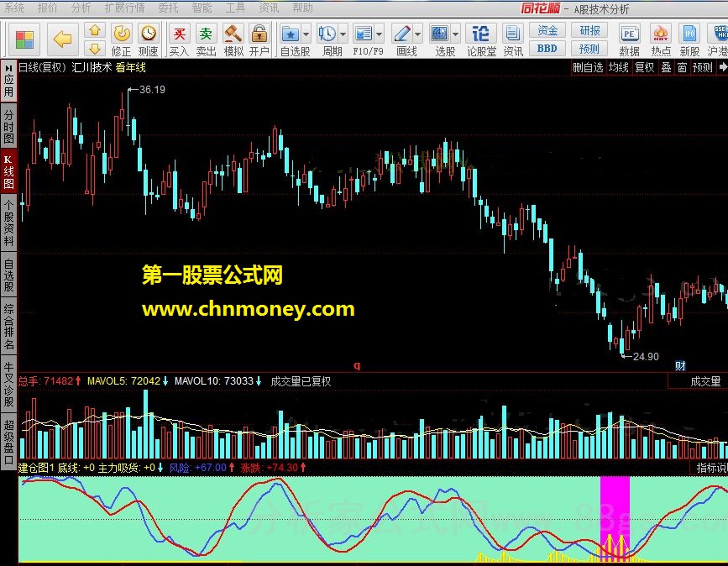Click the 看年线 yellow link
Viewport: 728px width, 566px height.
tap(130, 67)
